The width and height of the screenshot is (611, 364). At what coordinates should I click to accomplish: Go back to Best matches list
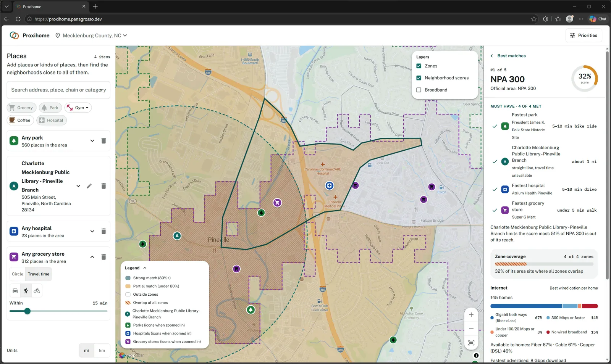[x=508, y=56]
